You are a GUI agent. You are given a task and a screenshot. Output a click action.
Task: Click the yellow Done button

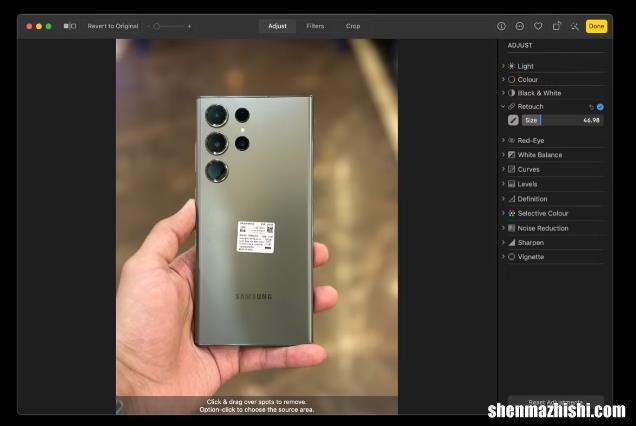[x=596, y=26]
